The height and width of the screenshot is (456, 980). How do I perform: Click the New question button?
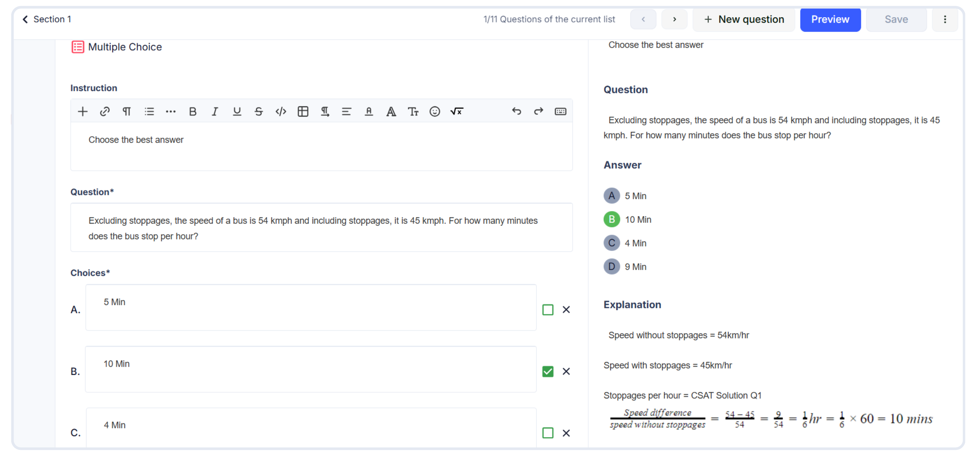(744, 19)
